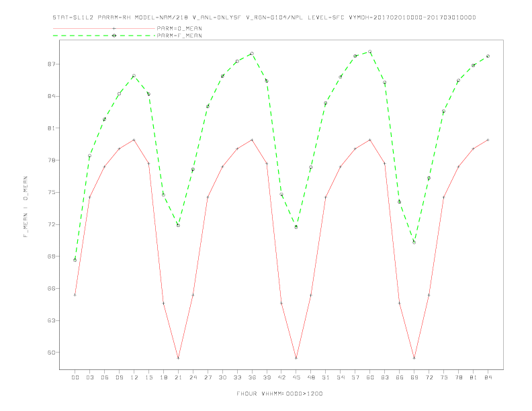Click the x-axis tick label 36
This screenshot has width=532, height=411.
pyautogui.click(x=252, y=377)
